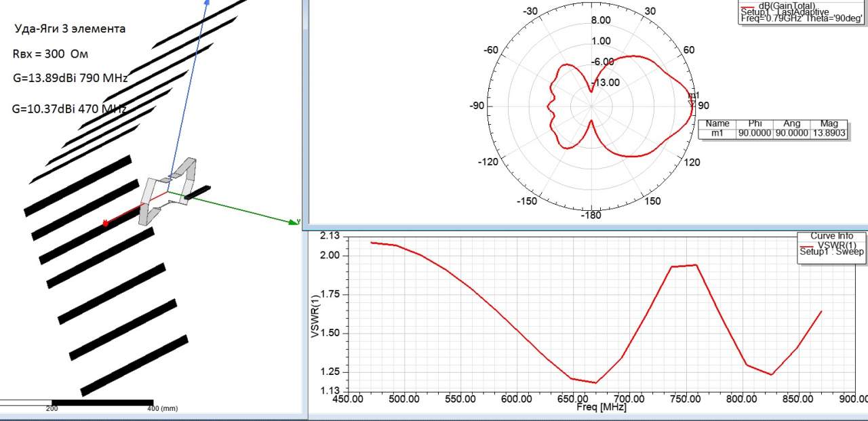The width and height of the screenshot is (868, 421).
Task: Select the m1 marker on the polar plot
Action: (693, 100)
